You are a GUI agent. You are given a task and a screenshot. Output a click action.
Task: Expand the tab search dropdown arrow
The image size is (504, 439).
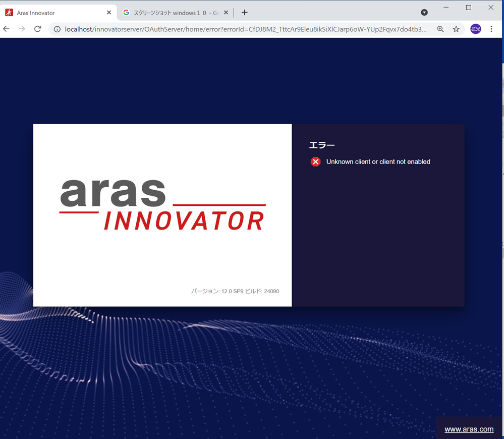coord(424,13)
